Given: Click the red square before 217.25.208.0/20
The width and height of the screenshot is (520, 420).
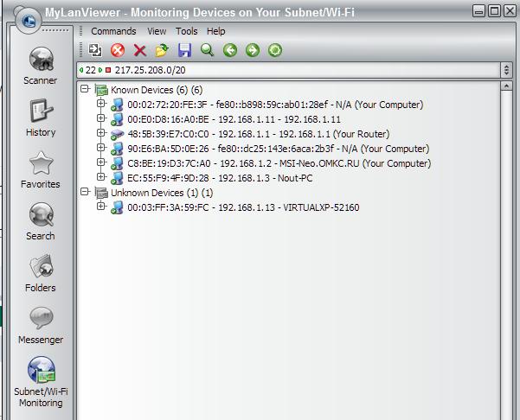Looking at the screenshot, I should 108,70.
